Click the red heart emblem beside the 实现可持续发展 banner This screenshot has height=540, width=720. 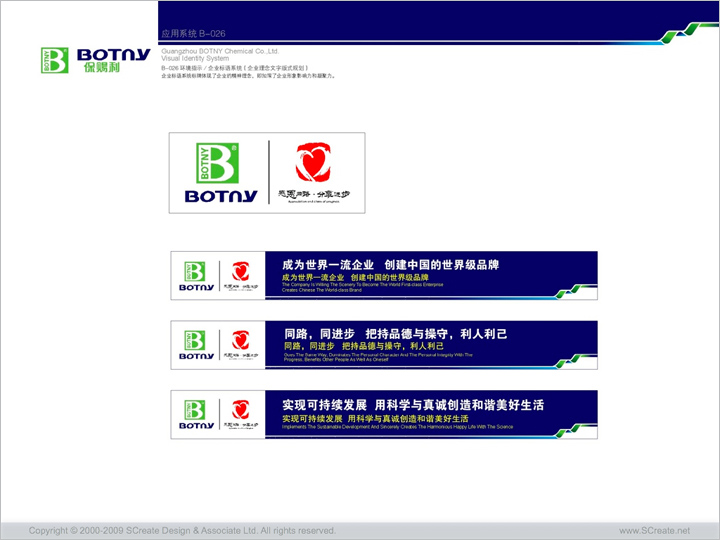241,410
